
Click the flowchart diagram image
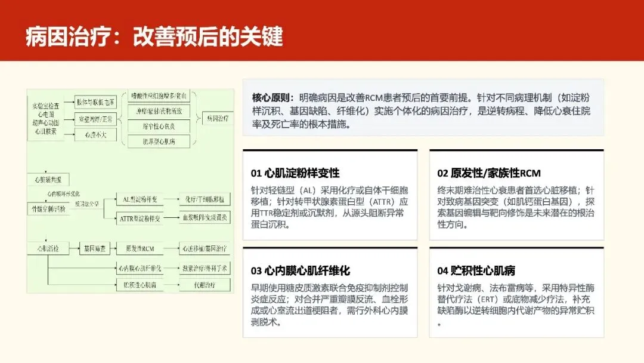coord(130,190)
